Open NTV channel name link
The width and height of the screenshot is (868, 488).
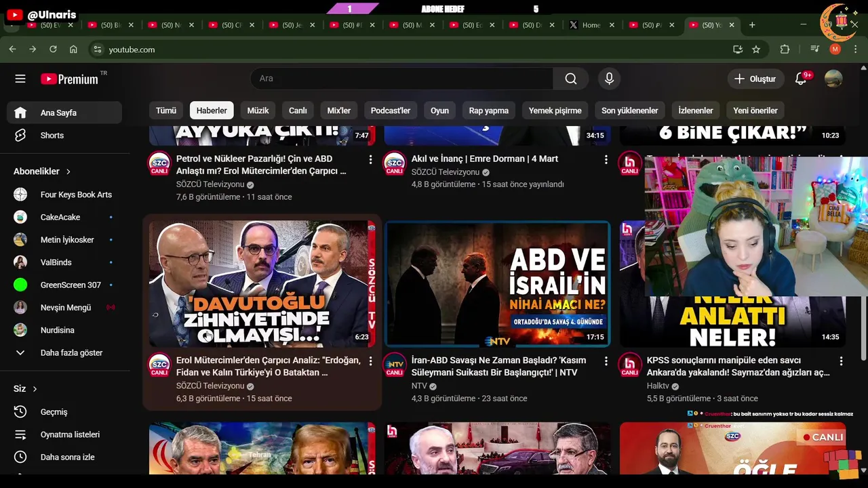tap(419, 386)
